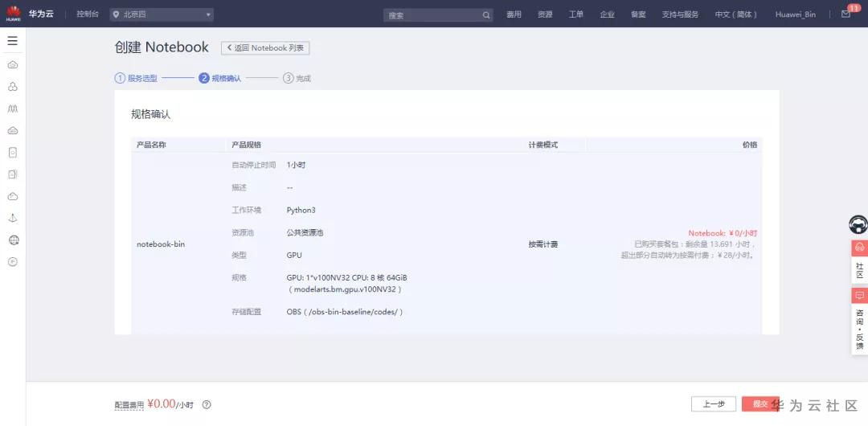The width and height of the screenshot is (868, 426).
Task: Click the 计费模式 column header
Action: pos(543,145)
